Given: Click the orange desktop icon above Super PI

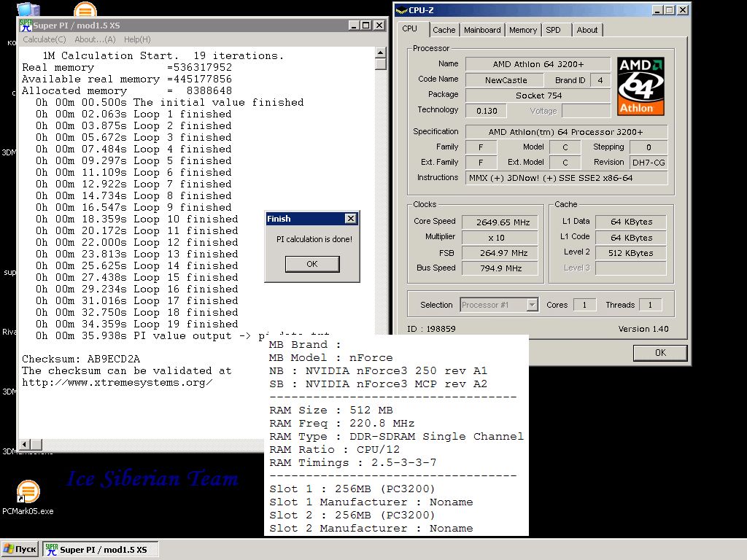Looking at the screenshot, I should point(85,9).
